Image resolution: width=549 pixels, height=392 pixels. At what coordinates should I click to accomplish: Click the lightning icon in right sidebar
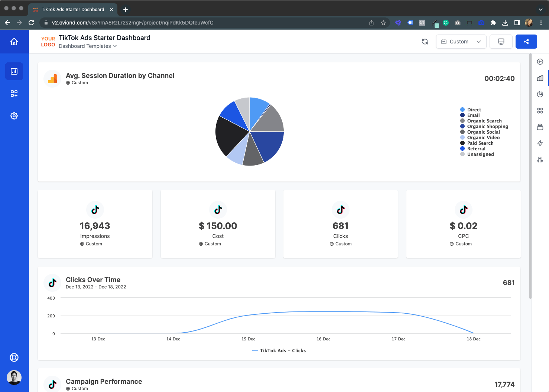tap(540, 143)
